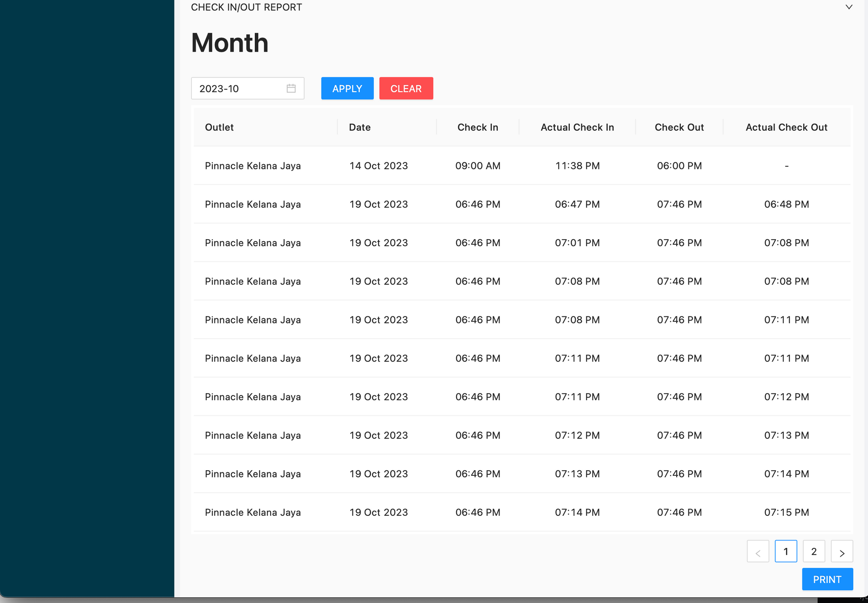
Task: Click the Outlet column header
Action: tap(219, 127)
